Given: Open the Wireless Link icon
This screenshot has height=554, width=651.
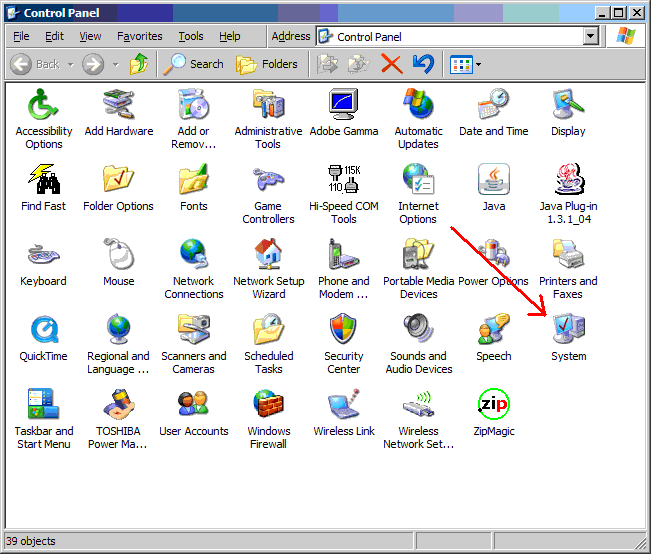Looking at the screenshot, I should coord(344,404).
